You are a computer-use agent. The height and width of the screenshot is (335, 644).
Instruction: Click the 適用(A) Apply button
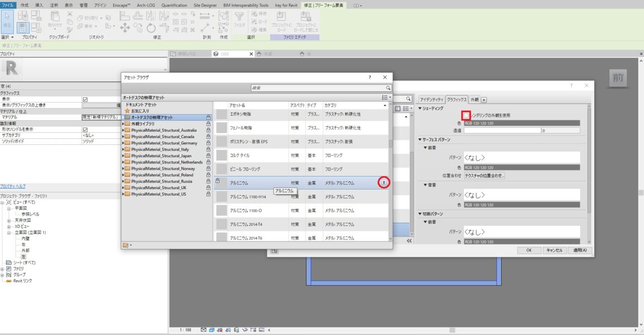coord(580,250)
